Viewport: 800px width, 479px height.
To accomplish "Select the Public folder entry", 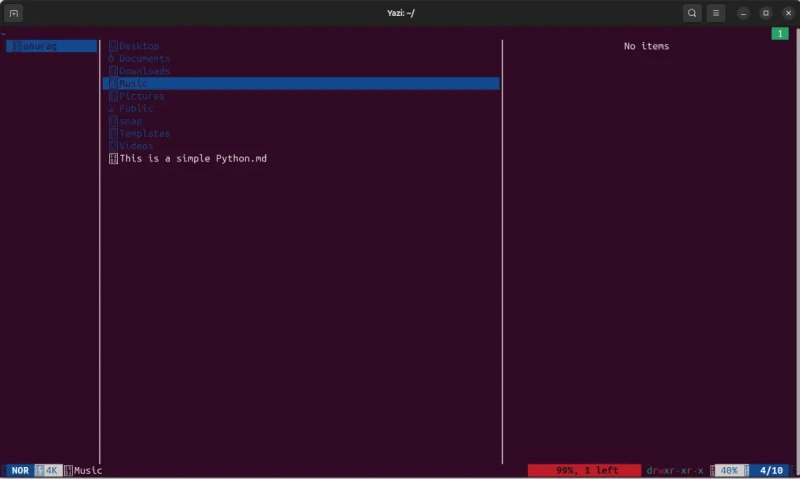I will [136, 109].
